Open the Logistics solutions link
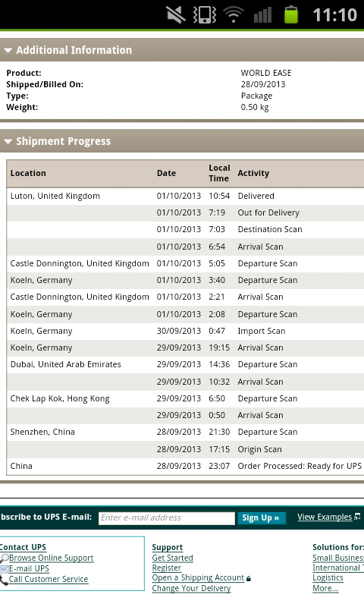Screen dimensions: 364x607 coord(328,578)
